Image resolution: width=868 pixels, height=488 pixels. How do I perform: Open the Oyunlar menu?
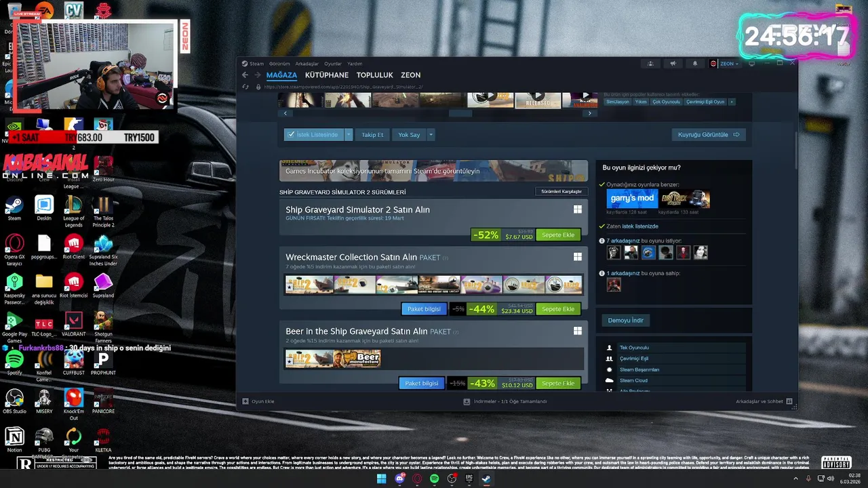coord(333,64)
